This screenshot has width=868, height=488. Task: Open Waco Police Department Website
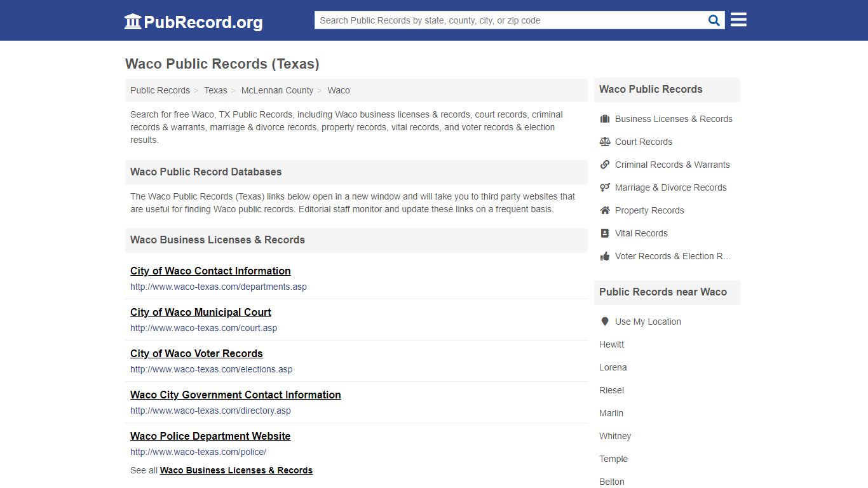(x=210, y=436)
